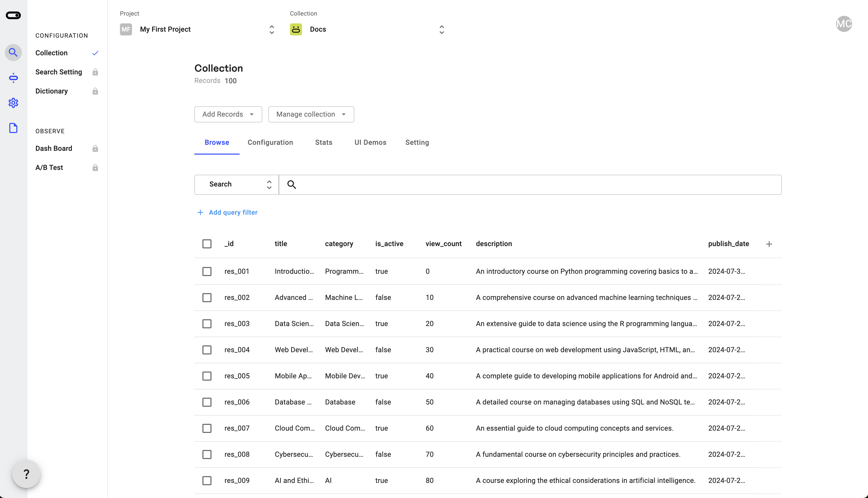This screenshot has height=498, width=868.
Task: Click the plus icon to add a table column
Action: pyautogui.click(x=769, y=244)
